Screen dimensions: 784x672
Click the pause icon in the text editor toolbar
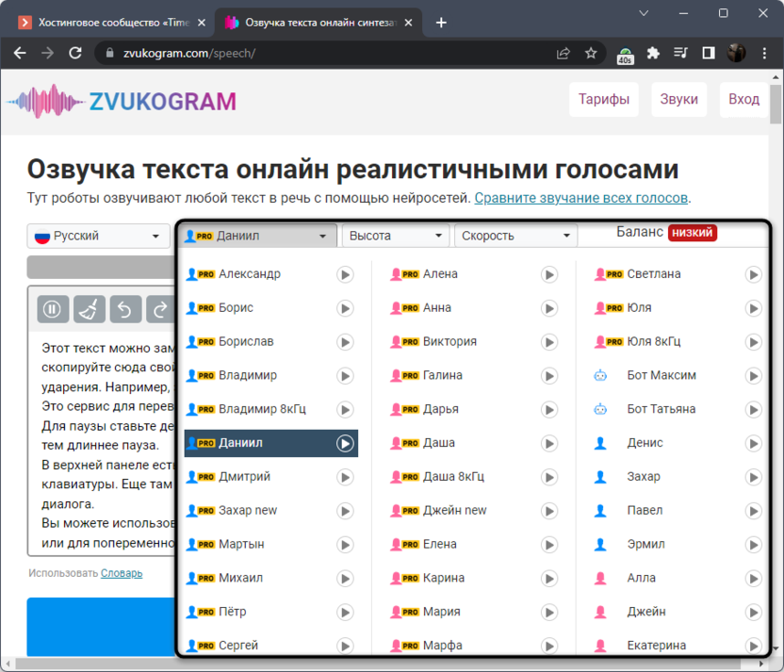point(53,309)
